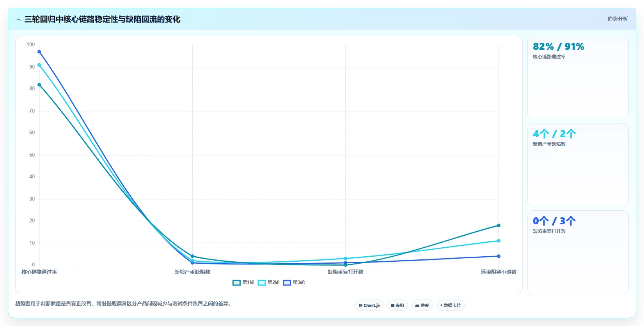Click the trend icon beside the title
This screenshot has width=644, height=326.
pyautogui.click(x=18, y=19)
